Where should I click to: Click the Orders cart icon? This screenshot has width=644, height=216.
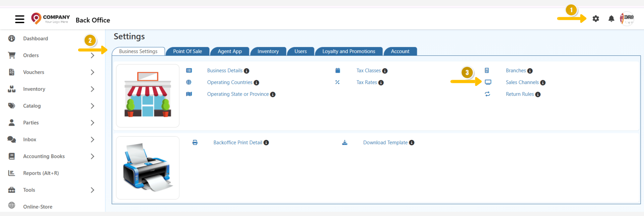click(12, 55)
